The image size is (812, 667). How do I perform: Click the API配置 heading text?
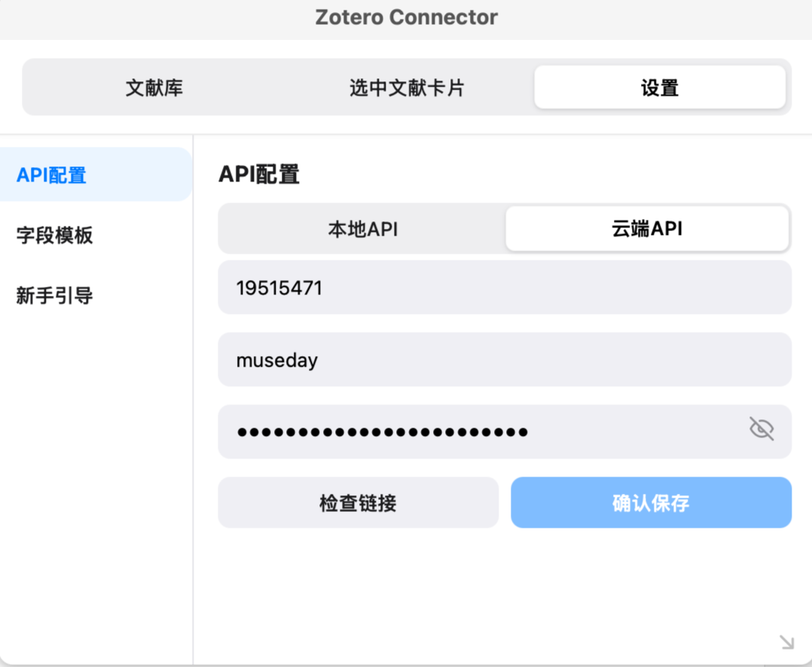[x=259, y=175]
